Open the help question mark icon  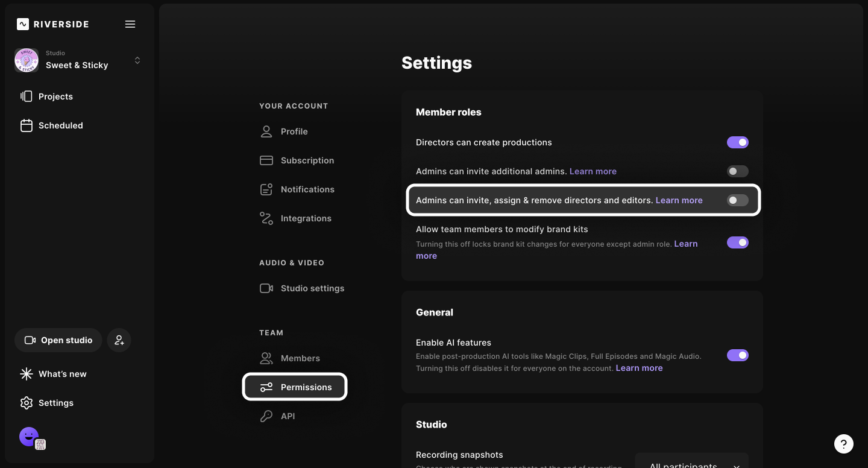click(x=843, y=444)
